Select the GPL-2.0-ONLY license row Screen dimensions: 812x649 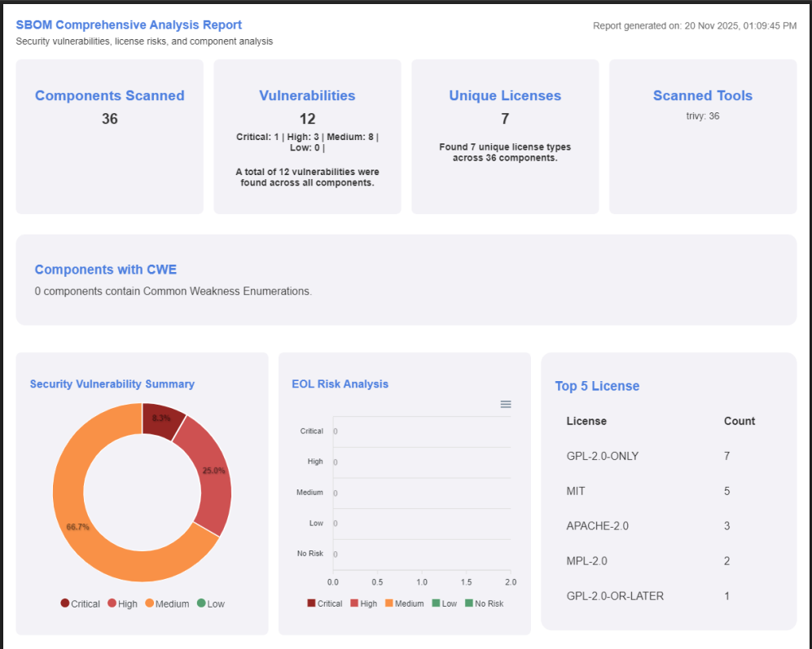pyautogui.click(x=603, y=456)
